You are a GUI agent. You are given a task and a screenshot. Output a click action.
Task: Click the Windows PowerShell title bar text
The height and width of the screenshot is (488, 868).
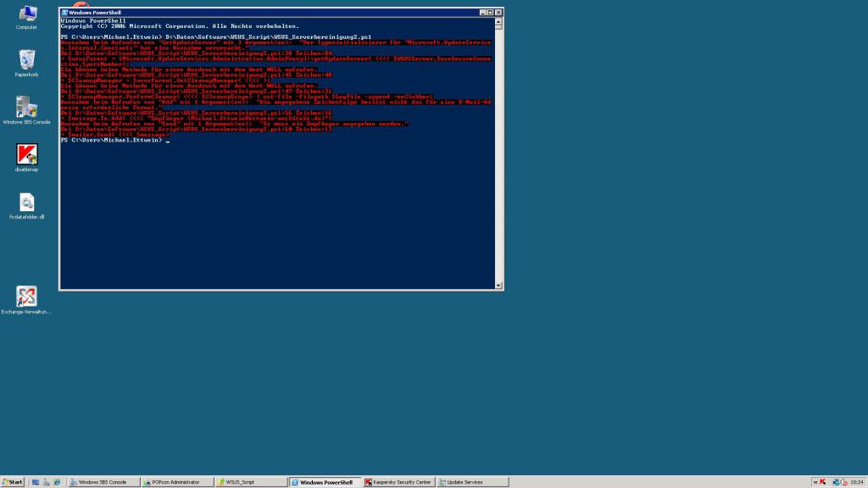point(95,12)
